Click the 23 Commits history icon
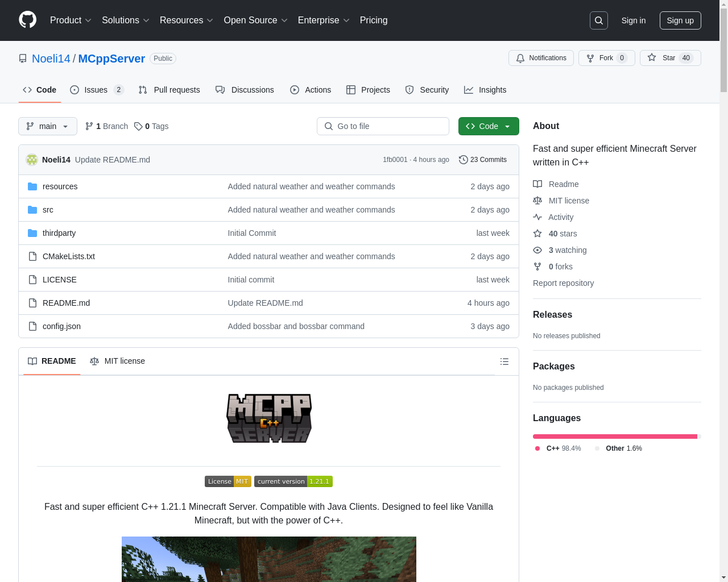This screenshot has height=582, width=728. [x=464, y=160]
